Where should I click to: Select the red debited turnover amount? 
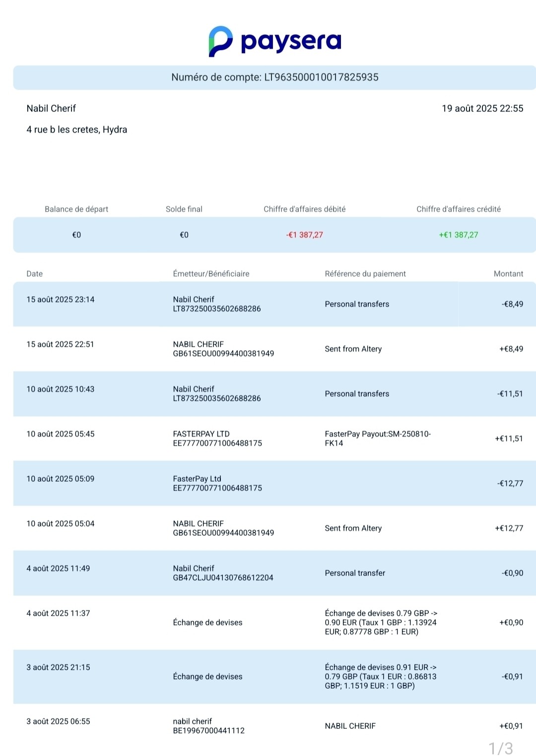point(305,235)
